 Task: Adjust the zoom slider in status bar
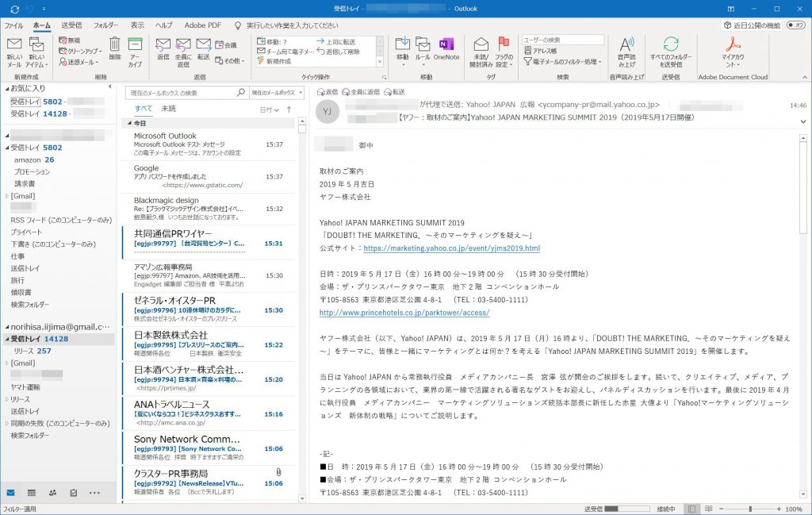(750, 509)
